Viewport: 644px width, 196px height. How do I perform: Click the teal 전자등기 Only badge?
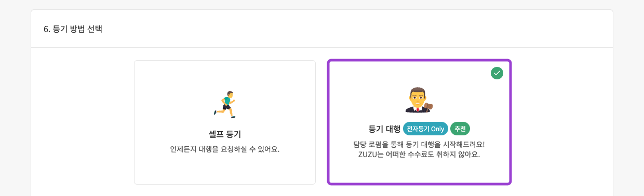[425, 129]
